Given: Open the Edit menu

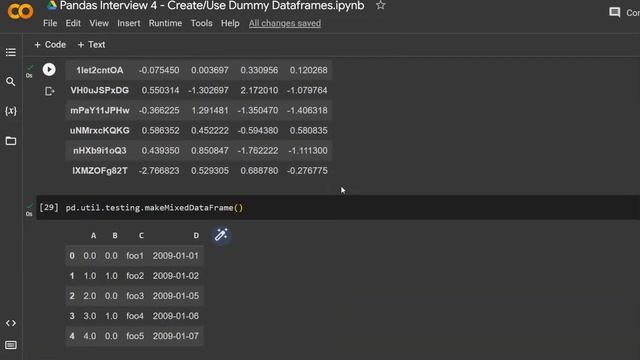Looking at the screenshot, I should 73,23.
